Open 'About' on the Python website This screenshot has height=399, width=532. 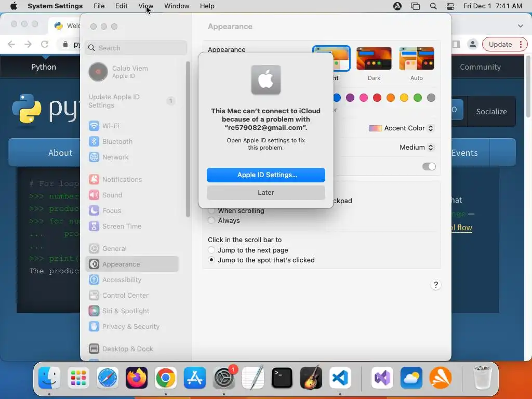[60, 153]
